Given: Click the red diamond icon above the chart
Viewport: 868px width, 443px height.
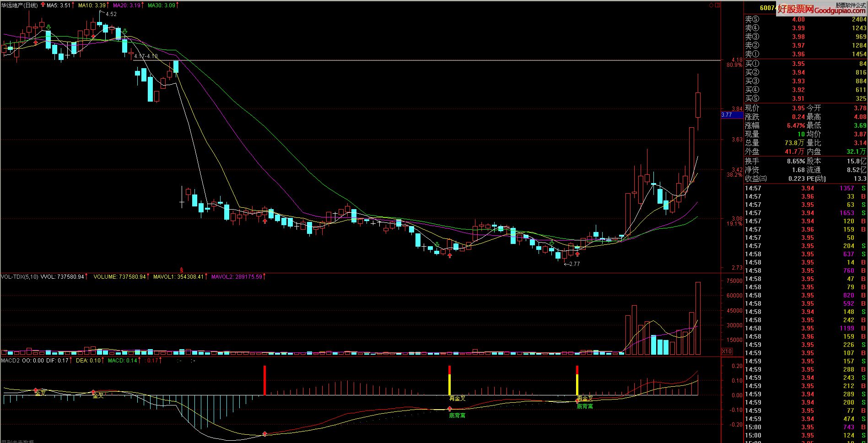Looking at the screenshot, I should pos(712,5).
